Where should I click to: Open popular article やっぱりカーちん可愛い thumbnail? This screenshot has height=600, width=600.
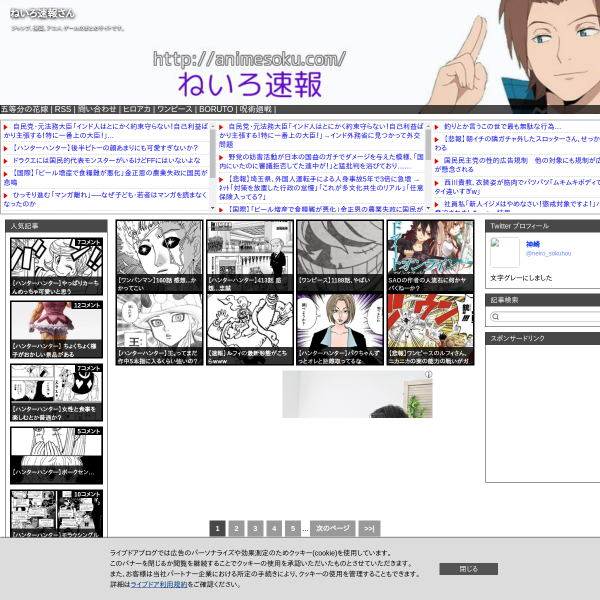(x=56, y=267)
